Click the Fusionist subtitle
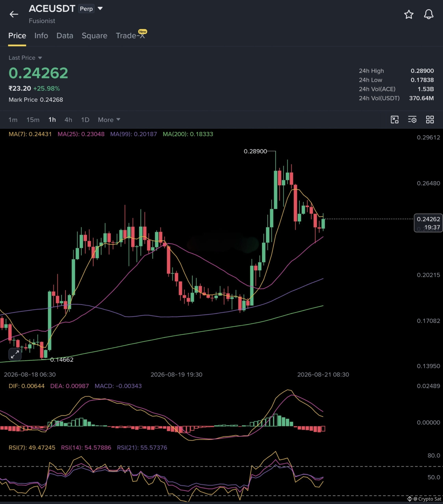The height and width of the screenshot is (504, 443). 42,21
